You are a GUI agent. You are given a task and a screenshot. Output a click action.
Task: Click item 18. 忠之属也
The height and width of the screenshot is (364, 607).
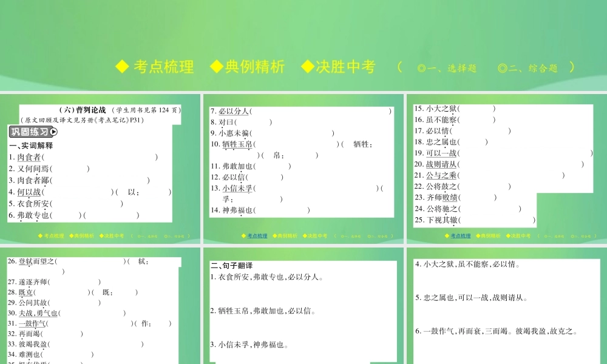click(435, 142)
